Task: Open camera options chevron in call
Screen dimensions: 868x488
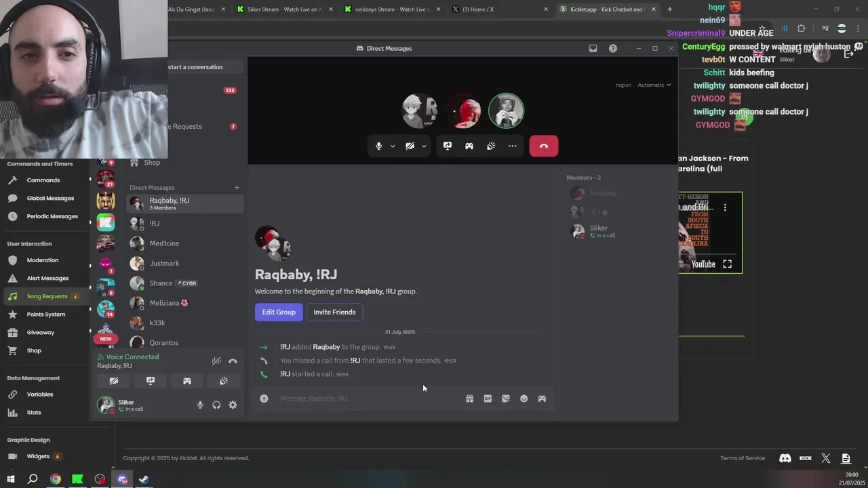Action: point(424,146)
